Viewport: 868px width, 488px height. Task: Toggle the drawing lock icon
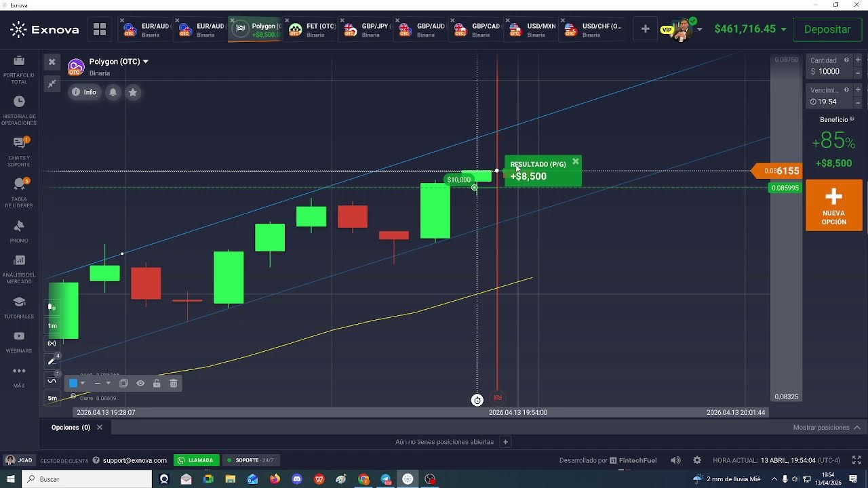tap(157, 383)
